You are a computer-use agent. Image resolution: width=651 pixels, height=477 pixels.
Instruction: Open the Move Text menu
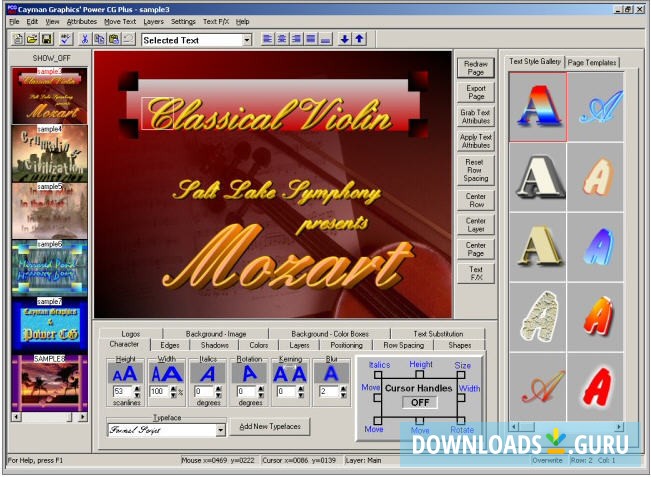click(x=120, y=22)
